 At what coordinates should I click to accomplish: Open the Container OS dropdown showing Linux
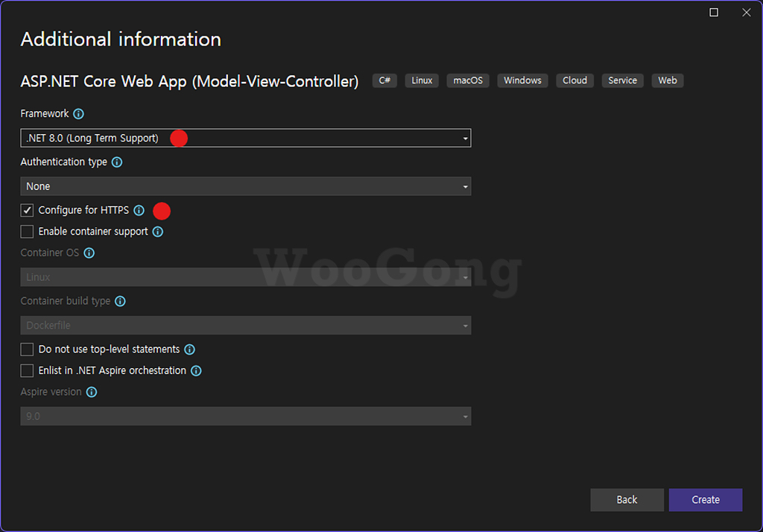246,277
